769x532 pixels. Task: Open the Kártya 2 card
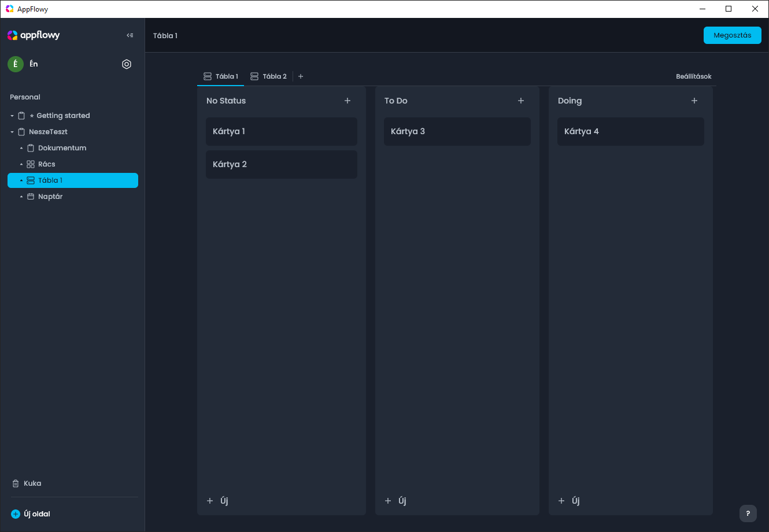(282, 164)
